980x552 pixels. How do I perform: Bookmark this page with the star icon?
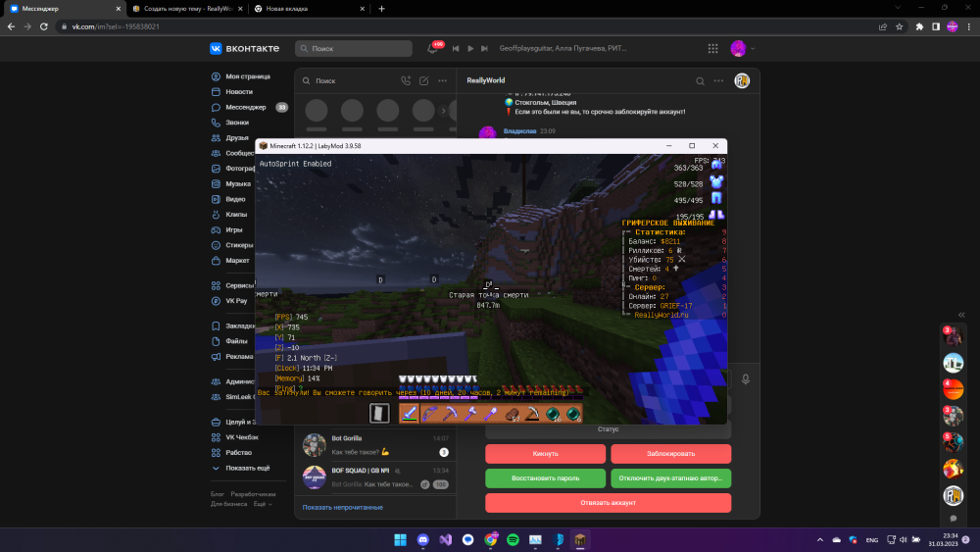[900, 26]
